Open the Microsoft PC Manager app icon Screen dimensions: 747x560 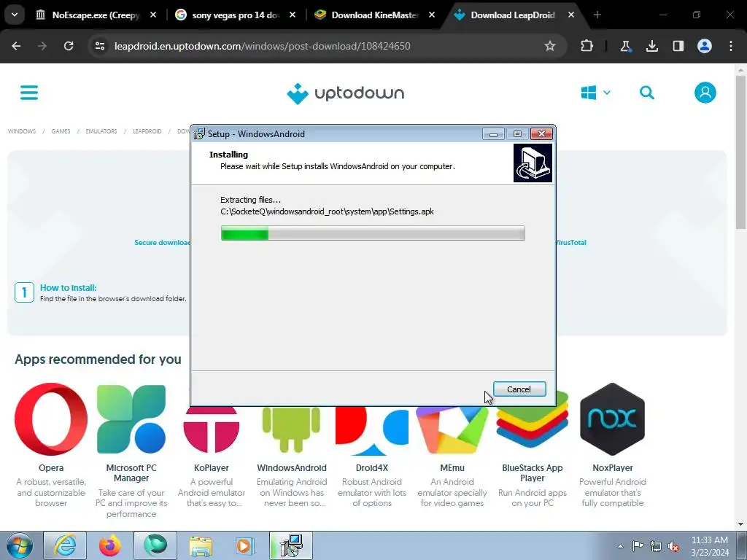tap(131, 419)
